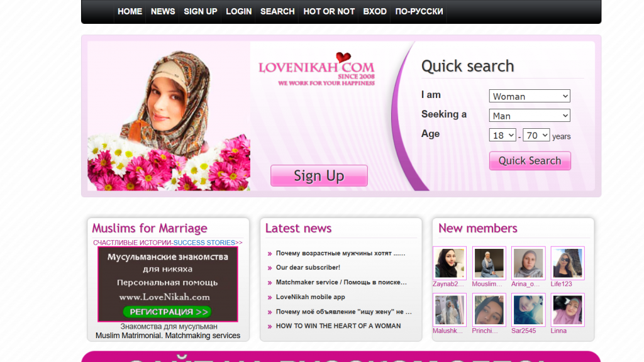This screenshot has height=362, width=644.
Task: Open news "LoveNikah mobile app"
Action: pos(311,297)
